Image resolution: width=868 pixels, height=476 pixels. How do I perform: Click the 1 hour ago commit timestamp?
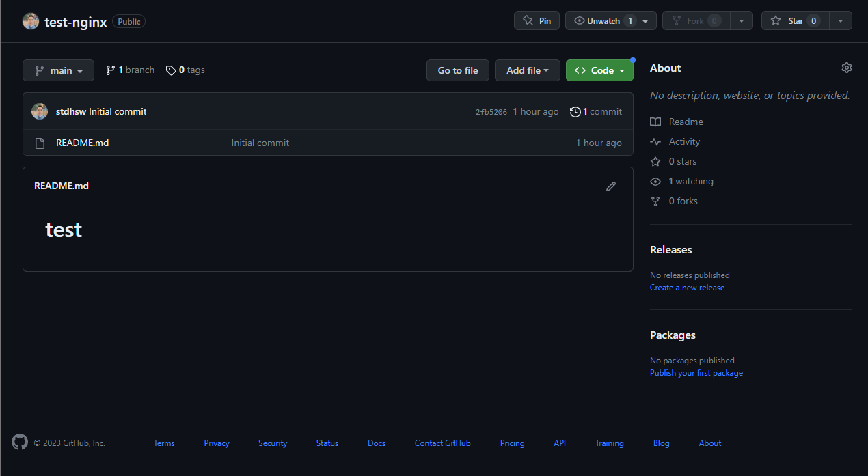536,111
